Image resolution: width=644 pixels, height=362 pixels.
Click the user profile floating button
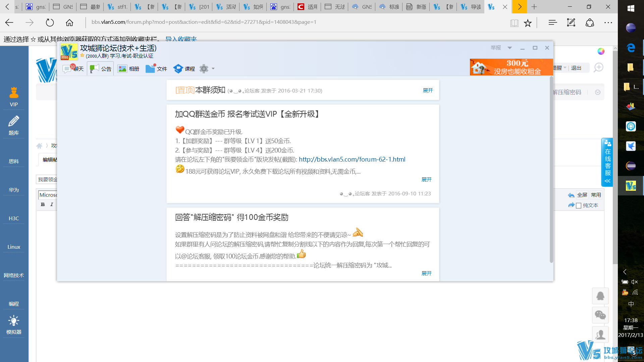tap(600, 334)
